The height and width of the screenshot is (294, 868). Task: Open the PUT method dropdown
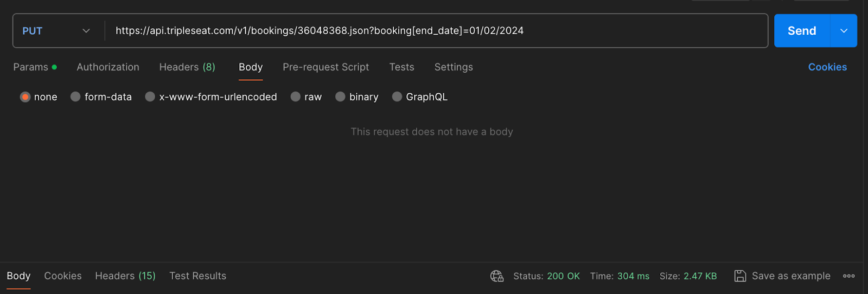point(56,31)
